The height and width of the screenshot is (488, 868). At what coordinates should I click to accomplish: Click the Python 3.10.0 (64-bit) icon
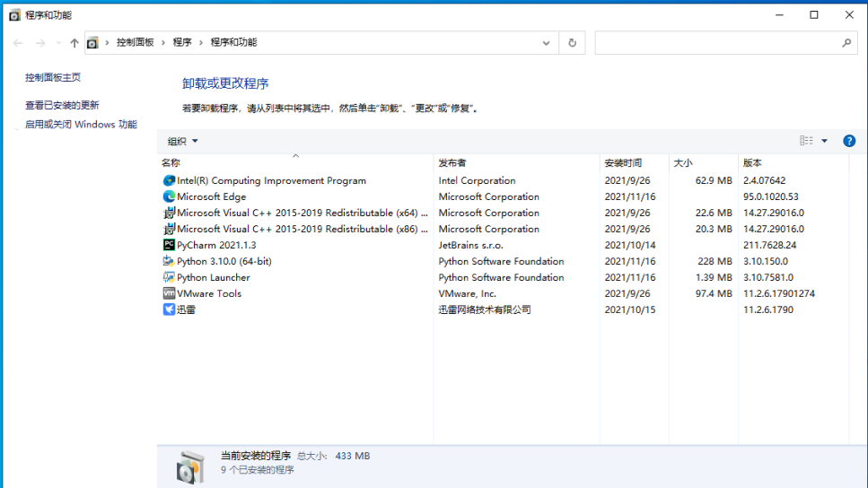(169, 261)
